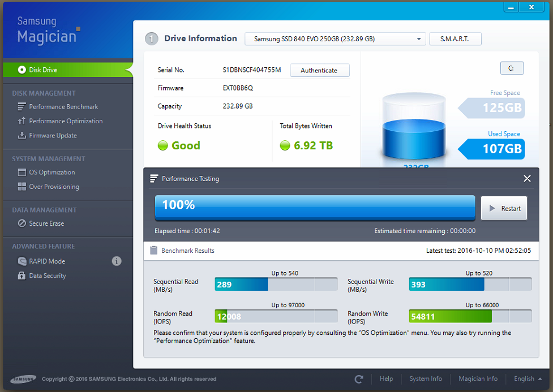The image size is (553, 392).
Task: Click the Secure Erase icon
Action: [x=22, y=223]
